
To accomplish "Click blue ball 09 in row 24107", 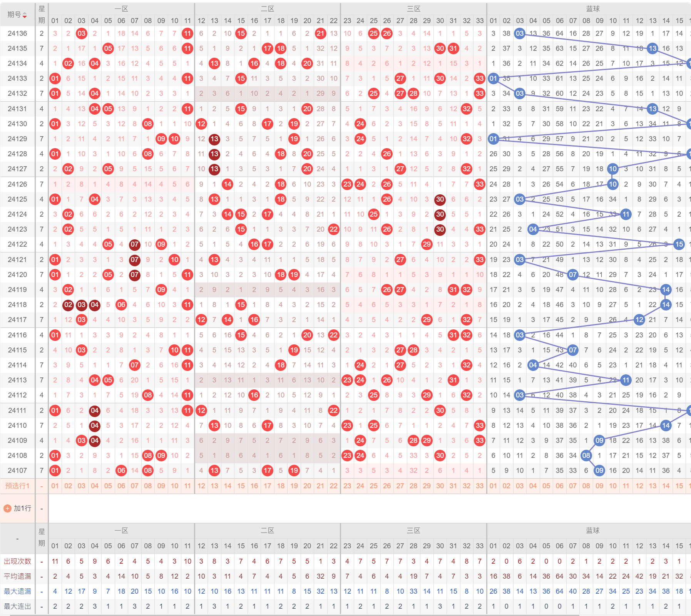I will coord(599,471).
